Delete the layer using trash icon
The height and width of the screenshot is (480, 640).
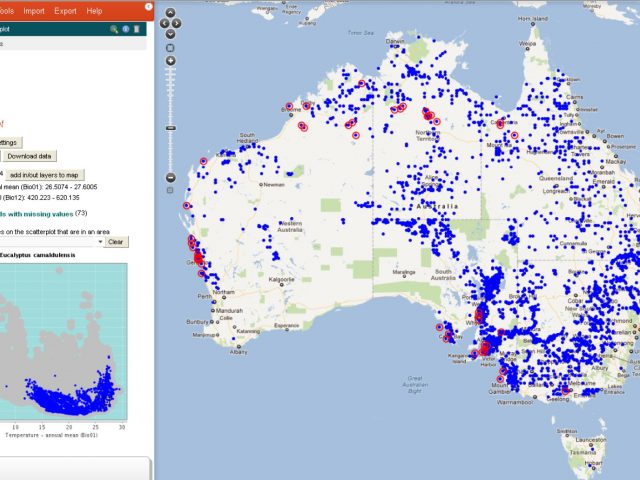(137, 29)
